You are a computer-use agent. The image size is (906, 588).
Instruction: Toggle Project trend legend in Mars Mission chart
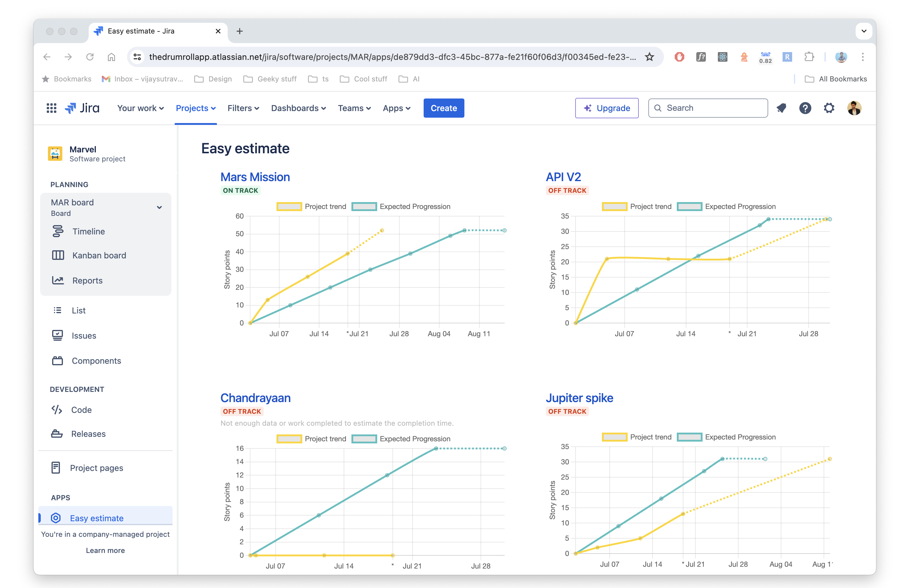[311, 207]
